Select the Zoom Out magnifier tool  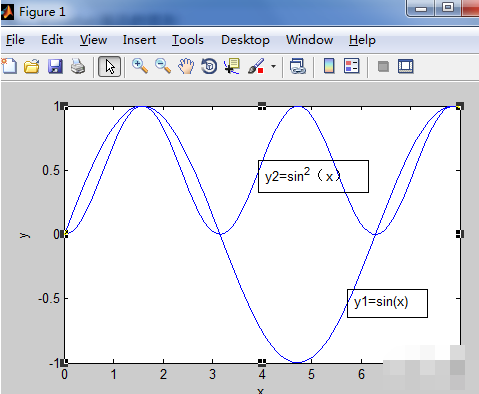coord(163,66)
